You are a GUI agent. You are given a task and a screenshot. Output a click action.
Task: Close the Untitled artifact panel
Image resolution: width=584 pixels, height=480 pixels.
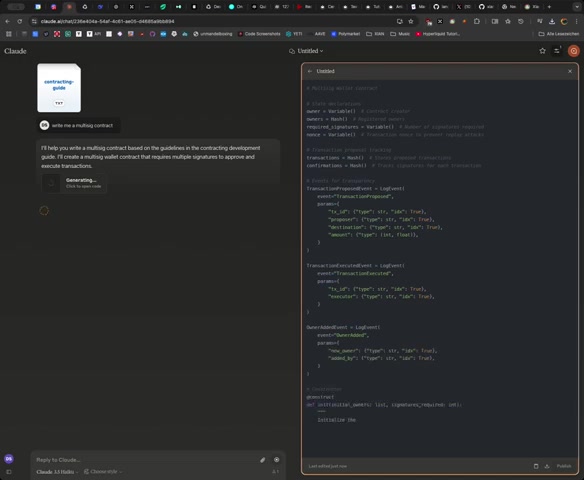(570, 71)
